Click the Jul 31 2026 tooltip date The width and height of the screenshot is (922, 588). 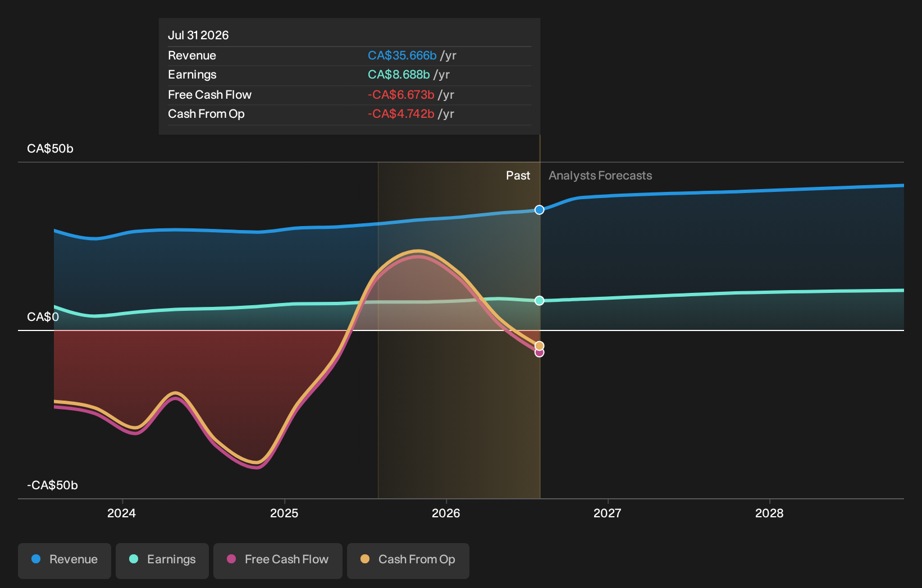point(198,35)
